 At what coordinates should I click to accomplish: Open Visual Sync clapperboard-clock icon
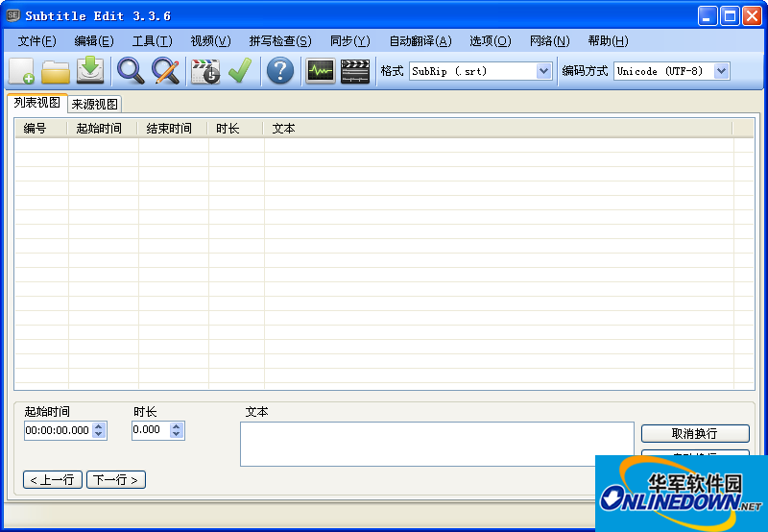pyautogui.click(x=205, y=71)
